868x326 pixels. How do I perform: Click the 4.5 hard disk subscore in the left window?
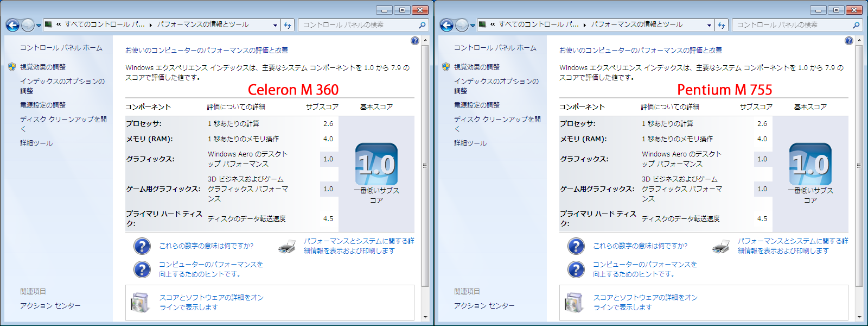click(328, 219)
